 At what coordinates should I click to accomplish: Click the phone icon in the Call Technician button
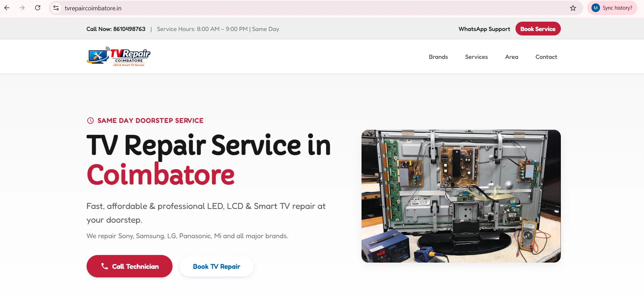coord(104,266)
